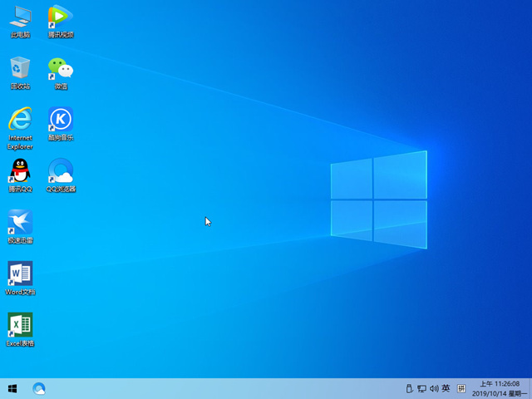
Task: Click the Kugou Music (酷狗音乐) shortcut
Action: point(60,120)
